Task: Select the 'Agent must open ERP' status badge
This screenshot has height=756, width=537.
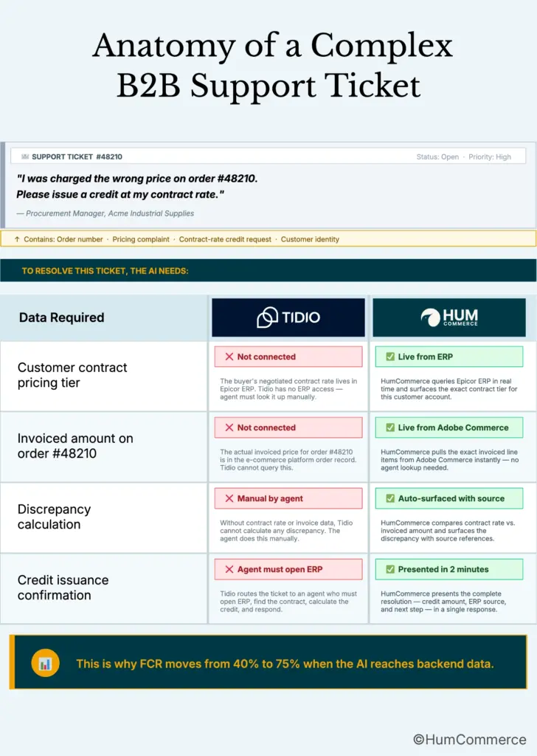Action: click(x=288, y=569)
